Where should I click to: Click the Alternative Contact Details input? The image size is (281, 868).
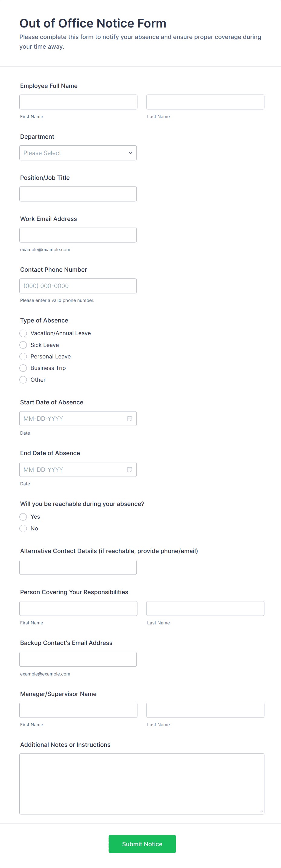click(x=78, y=568)
